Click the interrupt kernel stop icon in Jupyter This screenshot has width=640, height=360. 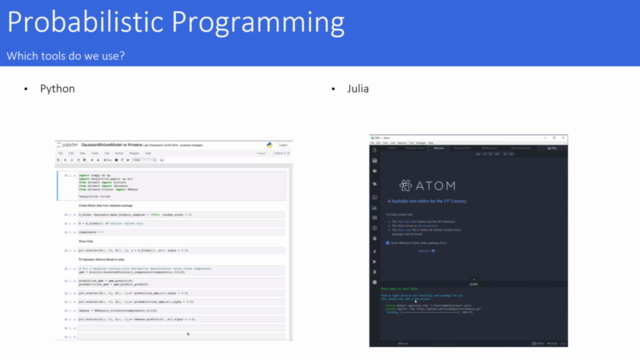click(x=116, y=160)
